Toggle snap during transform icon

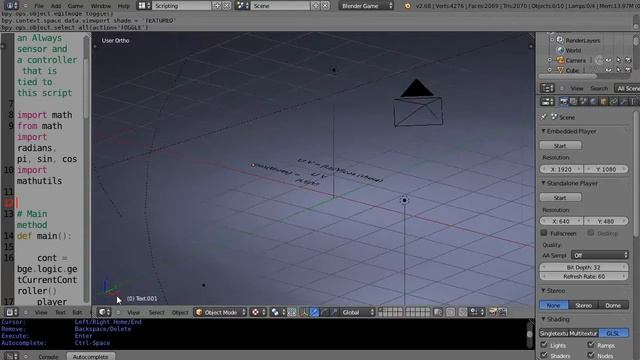(463, 312)
